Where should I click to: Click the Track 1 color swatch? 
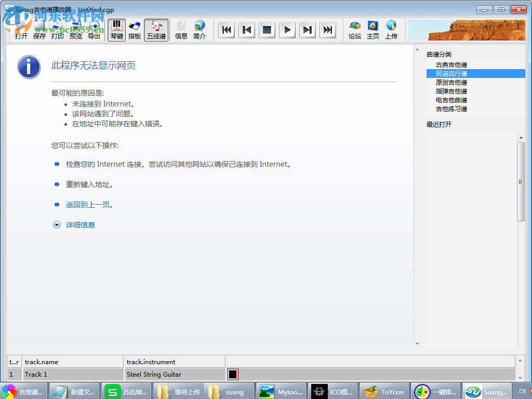pos(232,374)
